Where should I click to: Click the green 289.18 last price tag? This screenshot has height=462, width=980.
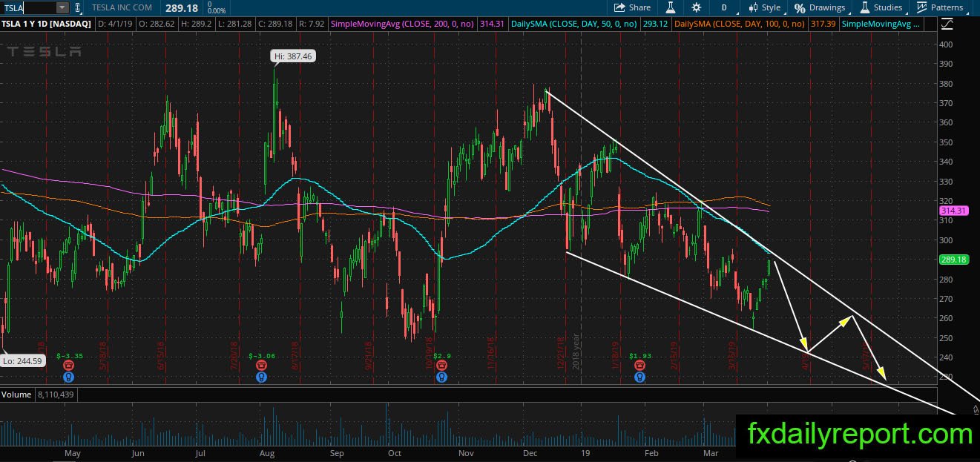pyautogui.click(x=953, y=260)
